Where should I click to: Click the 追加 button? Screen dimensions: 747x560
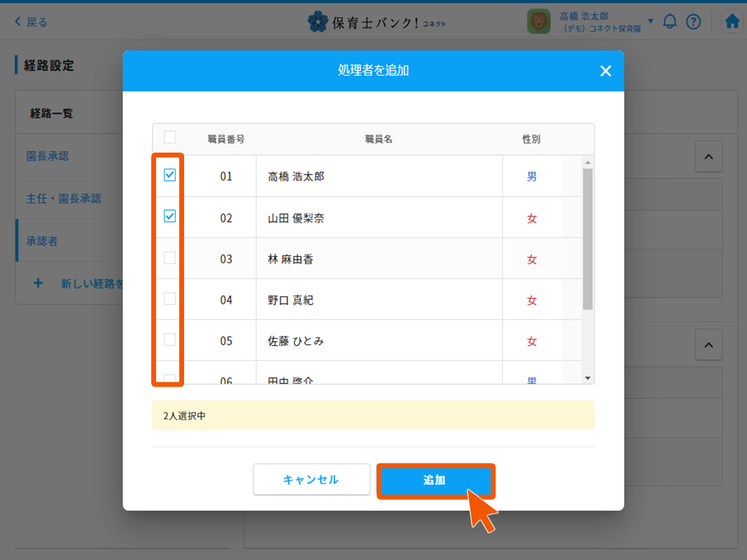pyautogui.click(x=435, y=480)
